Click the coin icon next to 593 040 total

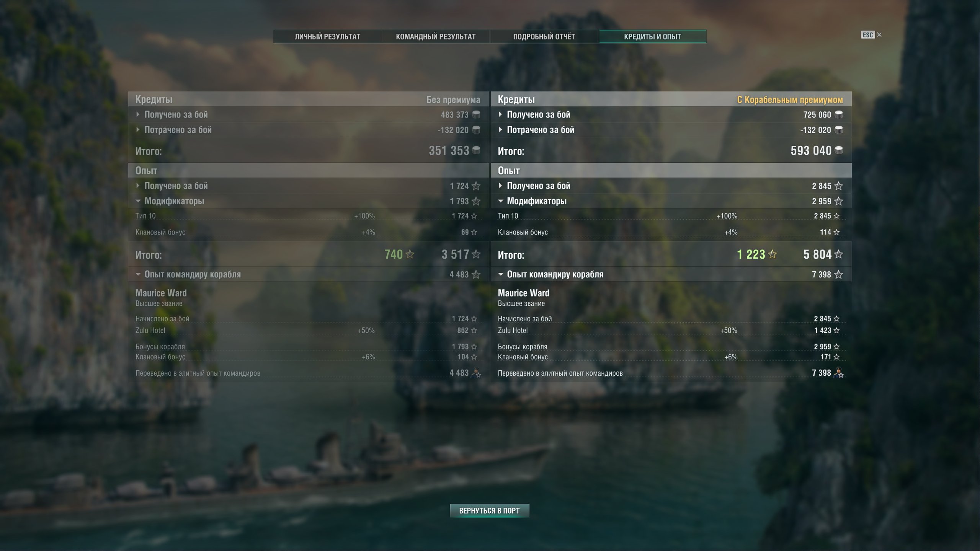point(838,150)
